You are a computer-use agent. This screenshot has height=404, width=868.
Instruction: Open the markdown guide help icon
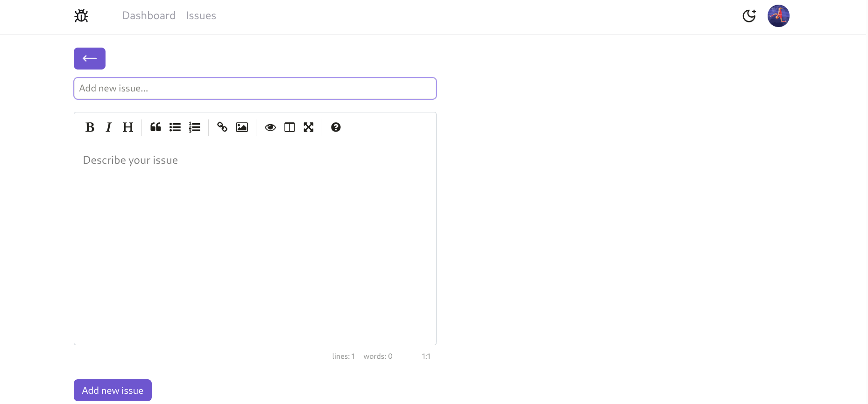[336, 127]
